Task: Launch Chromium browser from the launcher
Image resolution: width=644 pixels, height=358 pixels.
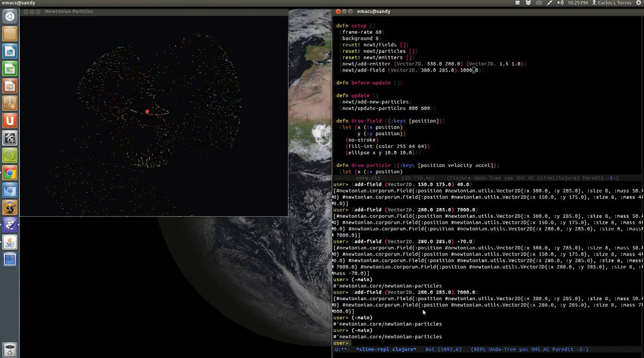Action: click(x=10, y=191)
